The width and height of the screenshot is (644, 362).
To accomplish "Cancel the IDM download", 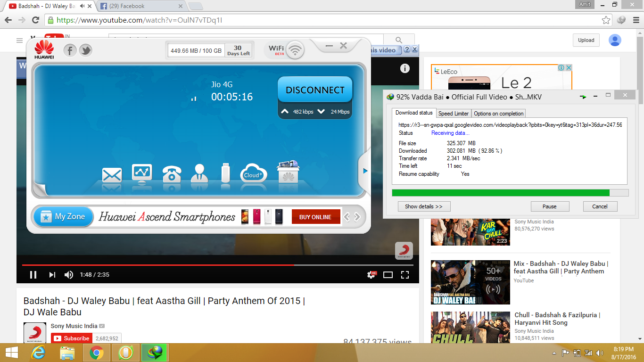I will pyautogui.click(x=600, y=206).
